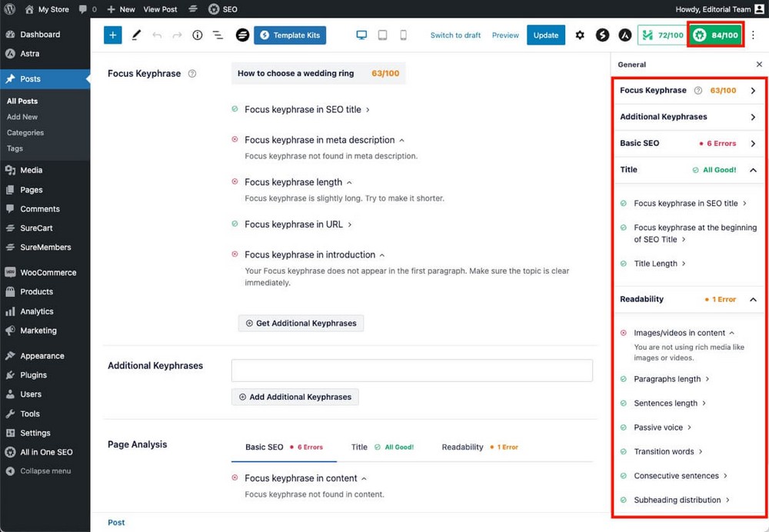Viewport: 769px width, 532px height.
Task: Expand Focus keyphrase in SEO title in main panel
Action: (307, 109)
